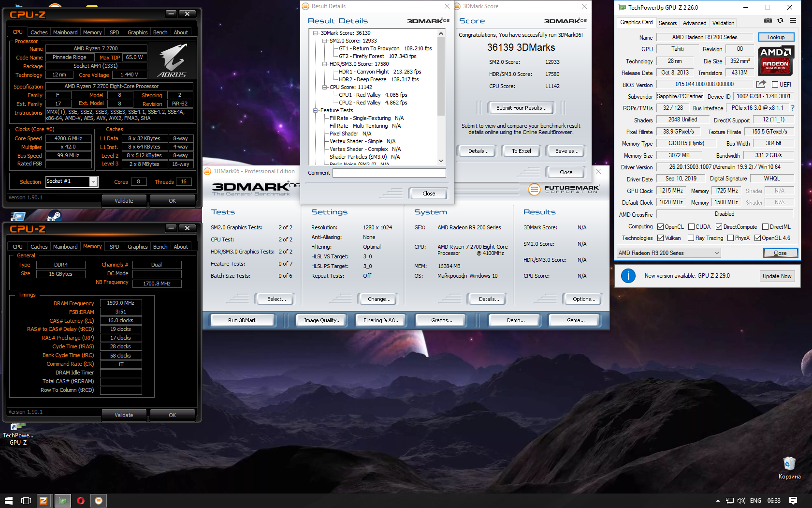Collapse the Feature Tests tree node

pyautogui.click(x=316, y=110)
